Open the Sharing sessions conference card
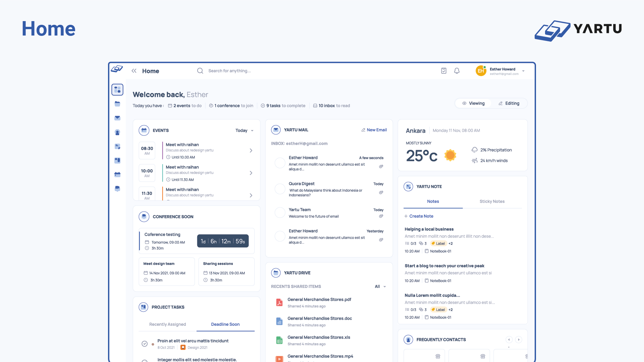This screenshot has width=644, height=362. click(226, 271)
